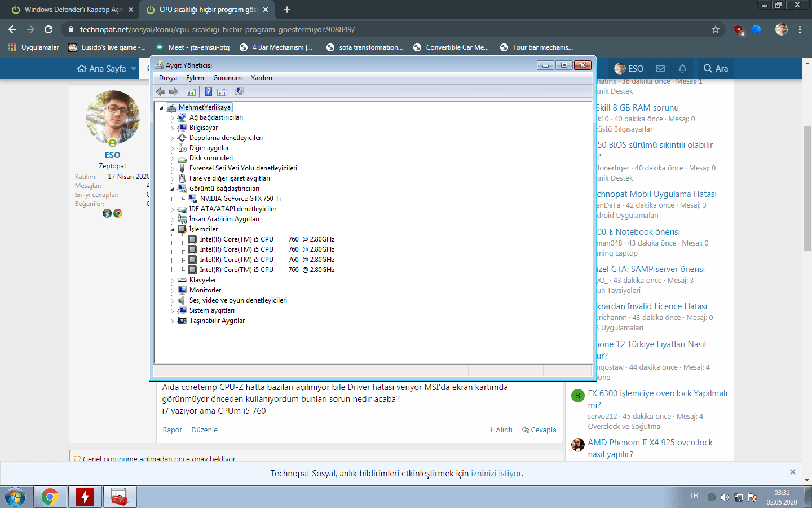This screenshot has width=812, height=508.
Task: Click the ESO user profile picture
Action: point(112,117)
